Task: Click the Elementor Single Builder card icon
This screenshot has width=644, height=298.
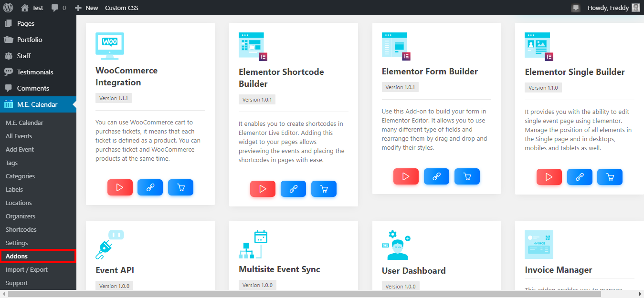Action: click(539, 47)
